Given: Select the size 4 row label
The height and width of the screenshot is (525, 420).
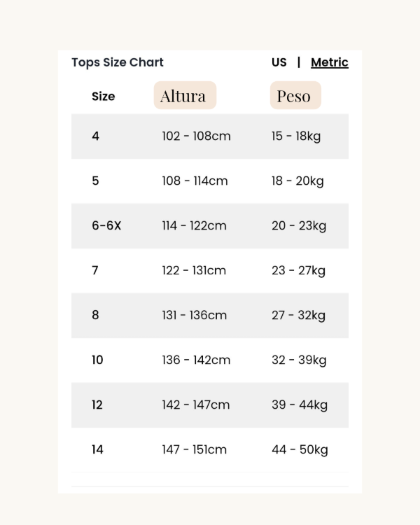Looking at the screenshot, I should point(96,136).
